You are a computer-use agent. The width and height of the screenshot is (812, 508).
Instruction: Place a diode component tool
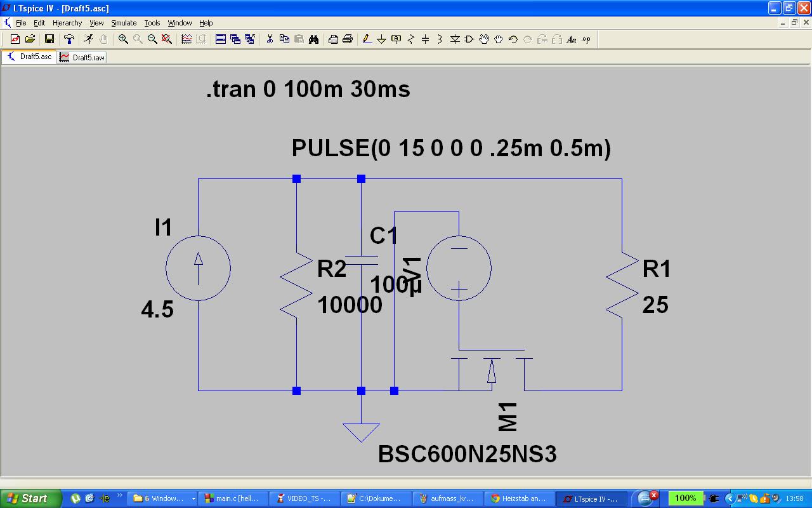[455, 39]
